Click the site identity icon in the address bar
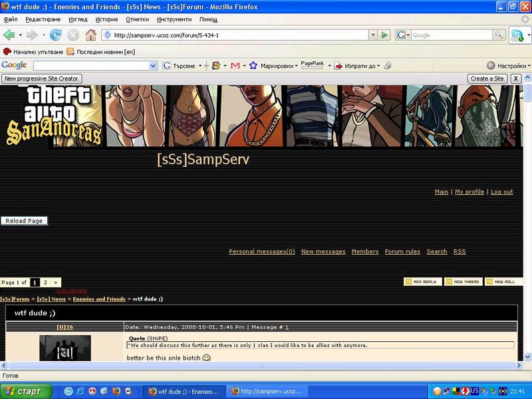Screen dimensions: 532x399 pos(108,35)
